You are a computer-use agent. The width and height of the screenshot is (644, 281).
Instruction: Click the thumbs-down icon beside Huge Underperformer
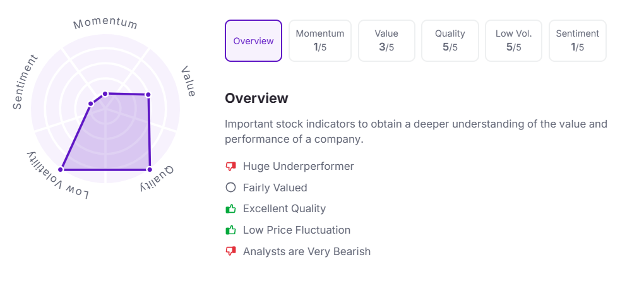[x=230, y=167]
